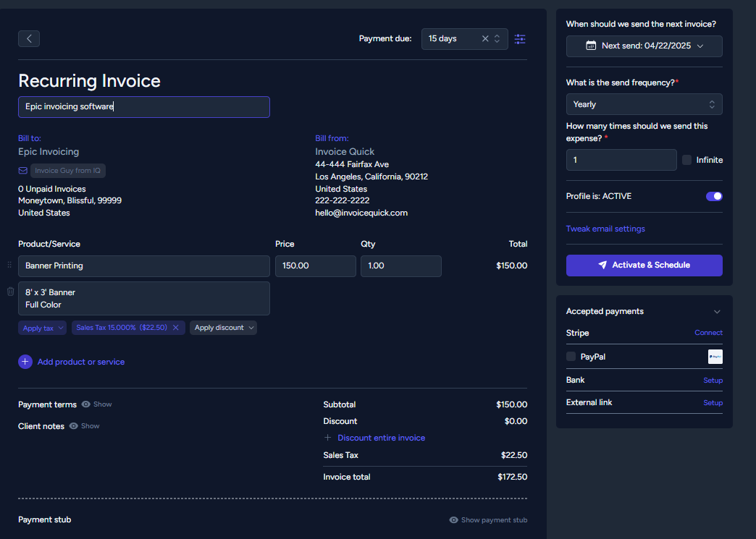
Task: Click the Discount amount $0.00
Action: (516, 421)
